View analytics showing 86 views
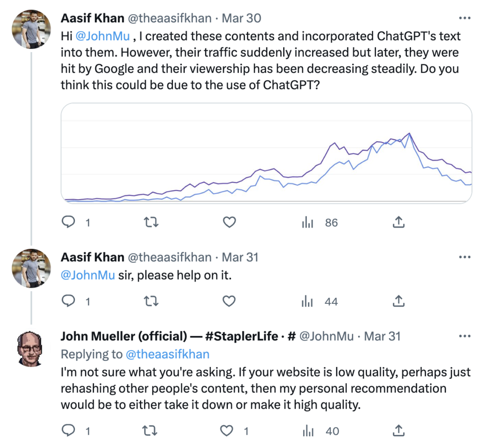Screen dimensions: 485x448 click(320, 222)
